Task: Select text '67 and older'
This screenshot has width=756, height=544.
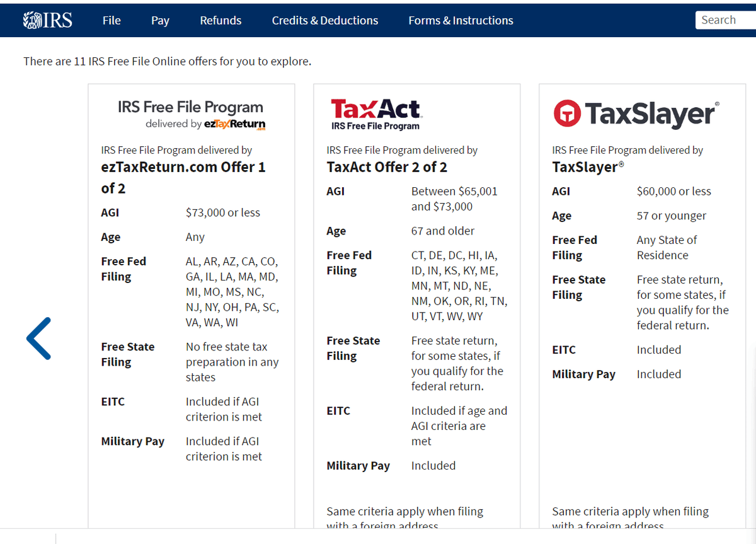Action: pos(443,231)
